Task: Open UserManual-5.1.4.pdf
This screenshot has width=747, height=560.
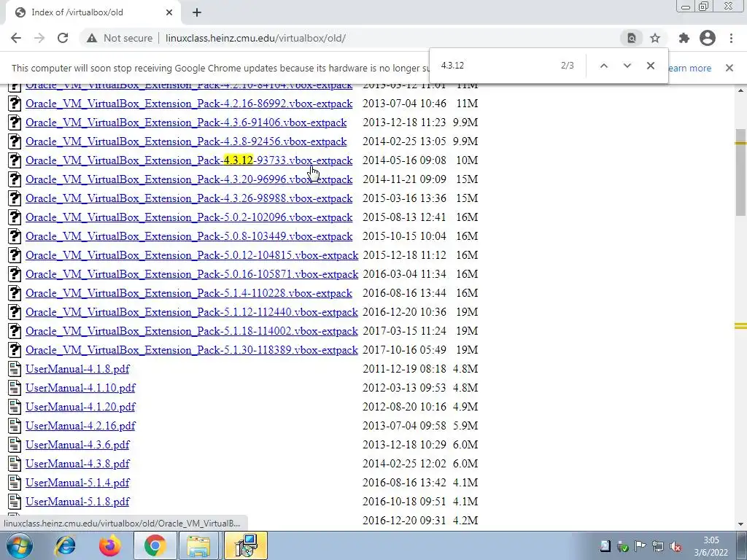Action: point(77,483)
